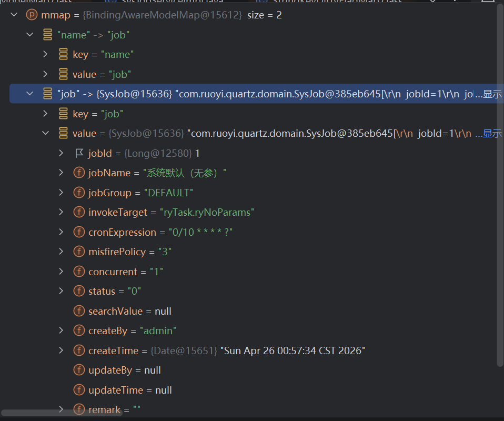Screen dimensions: 504x421
Task: Click the map entry icon of "name" -> "job"
Action: (x=47, y=35)
